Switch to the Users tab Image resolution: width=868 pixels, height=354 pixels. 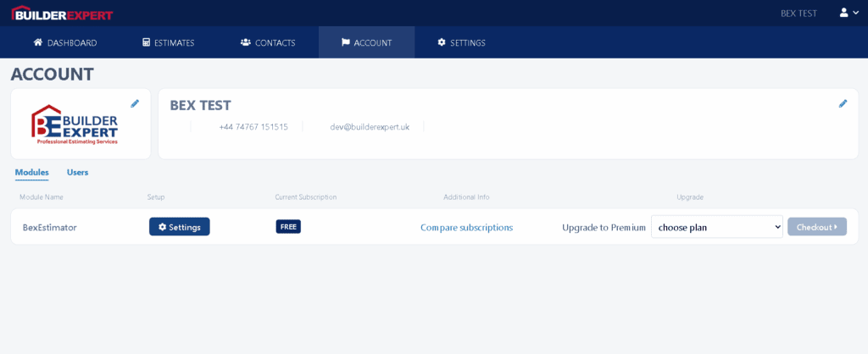click(x=77, y=172)
